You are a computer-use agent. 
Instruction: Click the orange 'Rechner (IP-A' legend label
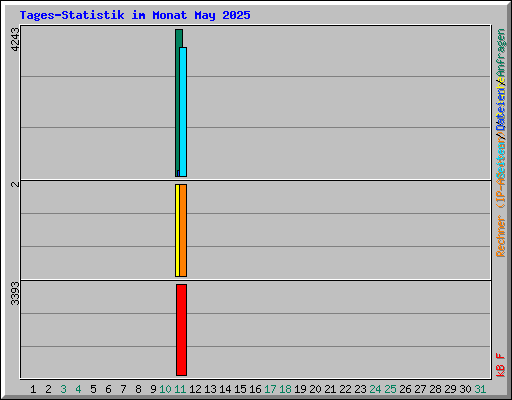(501, 217)
